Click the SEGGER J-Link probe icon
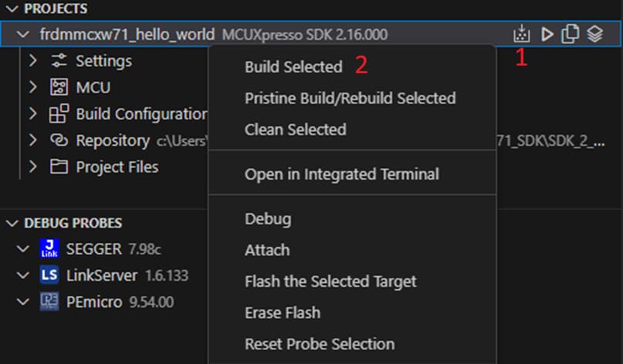This screenshot has height=364, width=623. coord(49,248)
